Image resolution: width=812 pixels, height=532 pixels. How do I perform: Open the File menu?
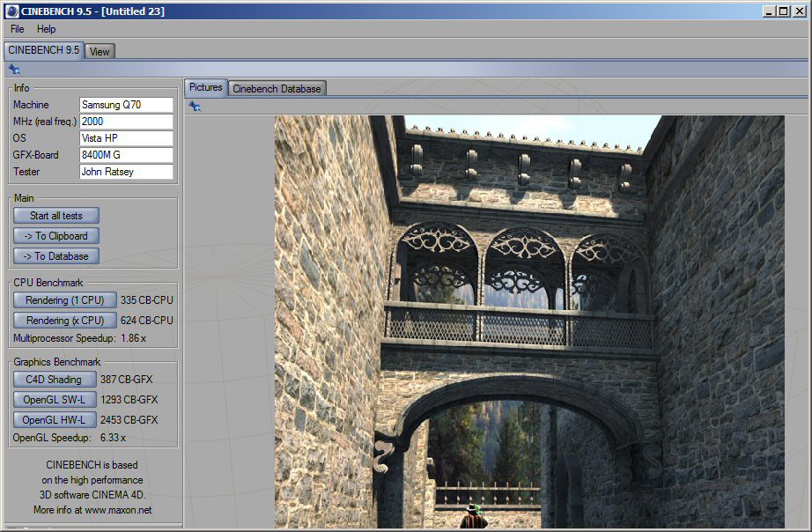17,29
